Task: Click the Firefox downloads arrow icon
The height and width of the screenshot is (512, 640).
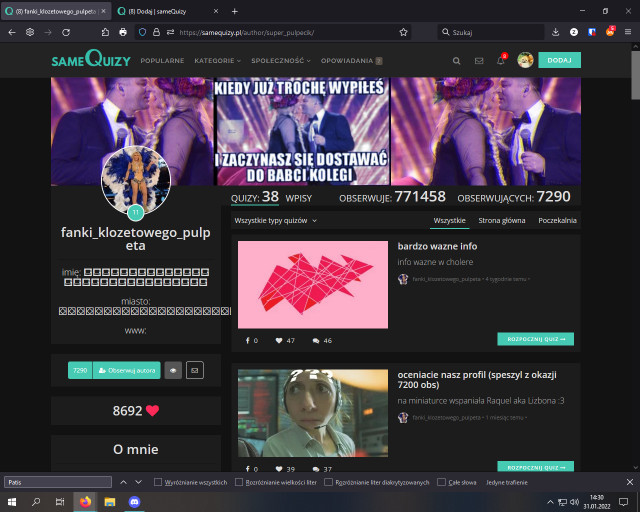Action: tap(556, 32)
